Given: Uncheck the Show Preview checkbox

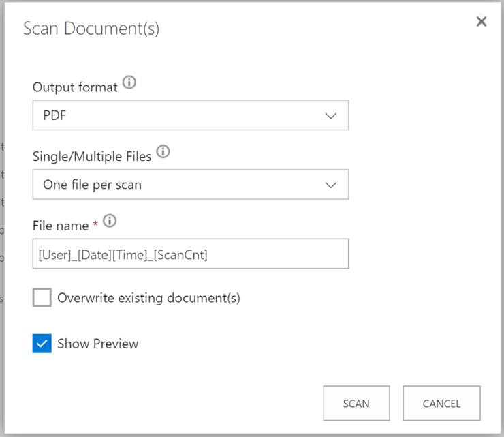Looking at the screenshot, I should pyautogui.click(x=42, y=344).
